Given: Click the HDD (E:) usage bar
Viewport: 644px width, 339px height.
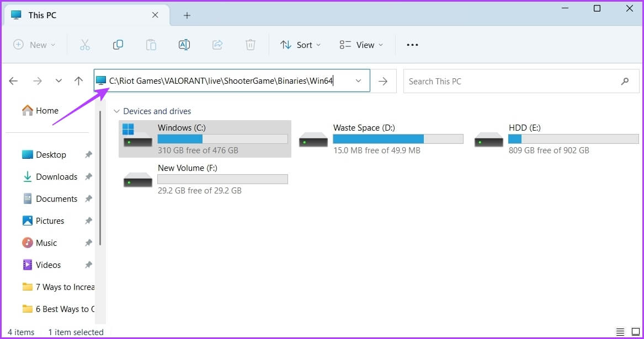Looking at the screenshot, I should point(573,139).
